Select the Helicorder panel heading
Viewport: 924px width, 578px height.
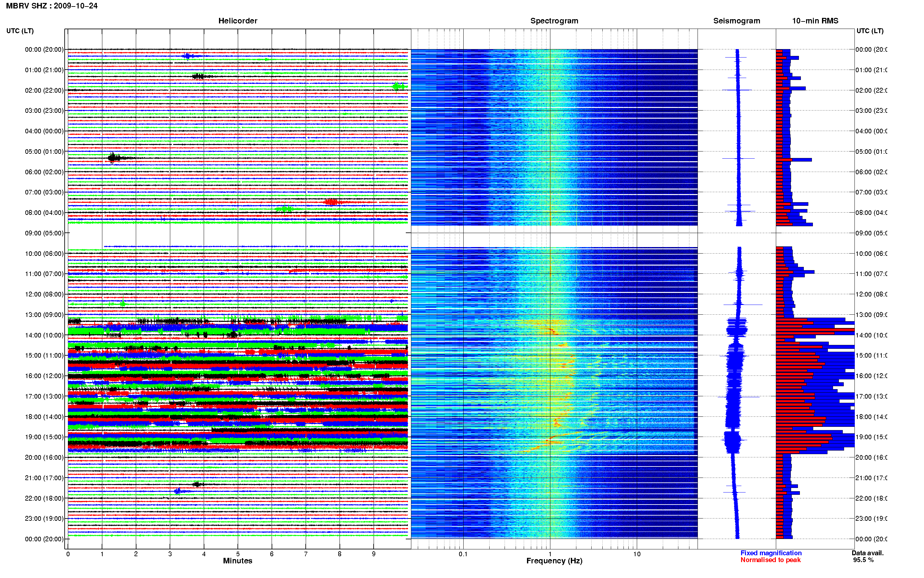tap(237, 21)
